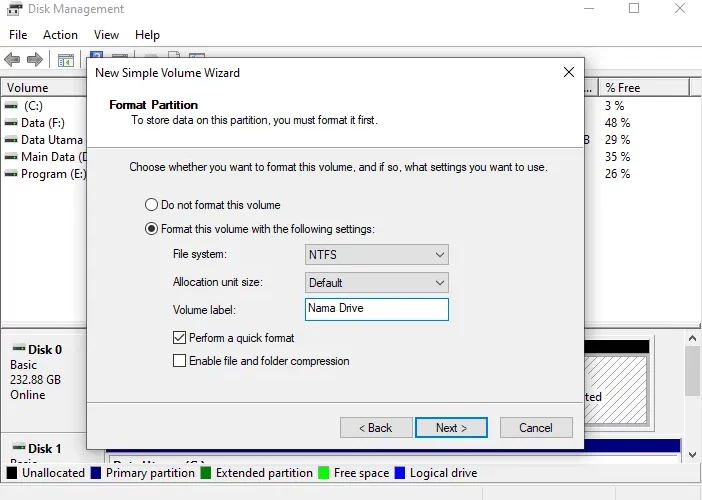Click the Forward arrow toolbar icon
This screenshot has height=500, width=702.
(35, 59)
